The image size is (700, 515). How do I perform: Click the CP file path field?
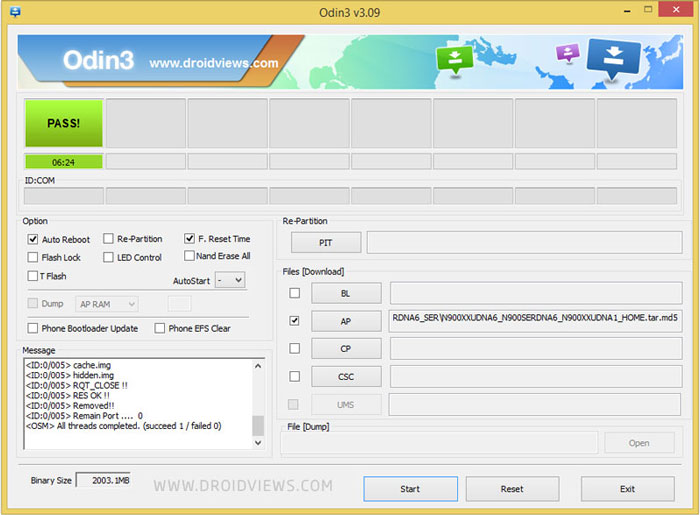pos(536,348)
